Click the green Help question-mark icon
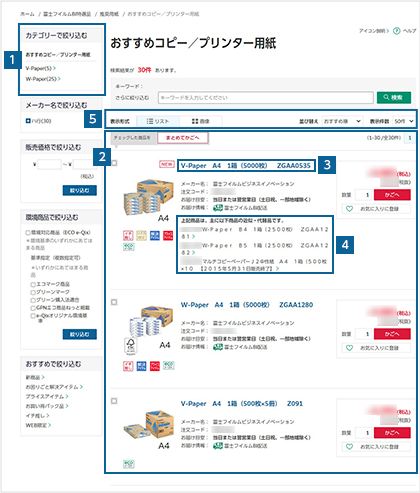This screenshot has height=493, width=420. pyautogui.click(x=396, y=31)
